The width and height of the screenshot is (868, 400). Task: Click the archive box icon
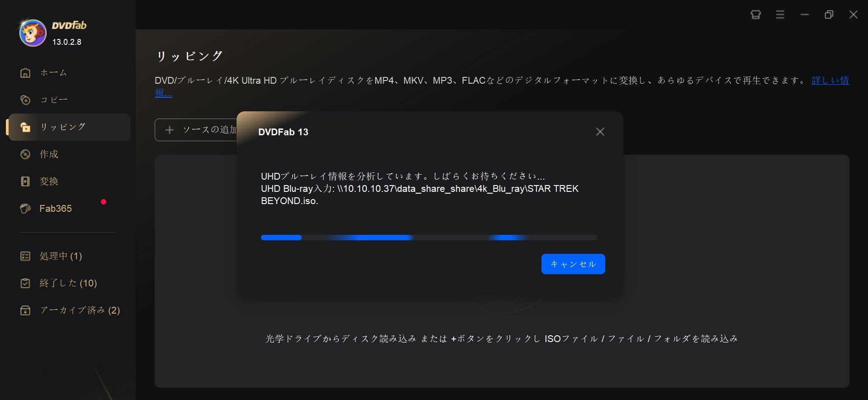coord(25,310)
